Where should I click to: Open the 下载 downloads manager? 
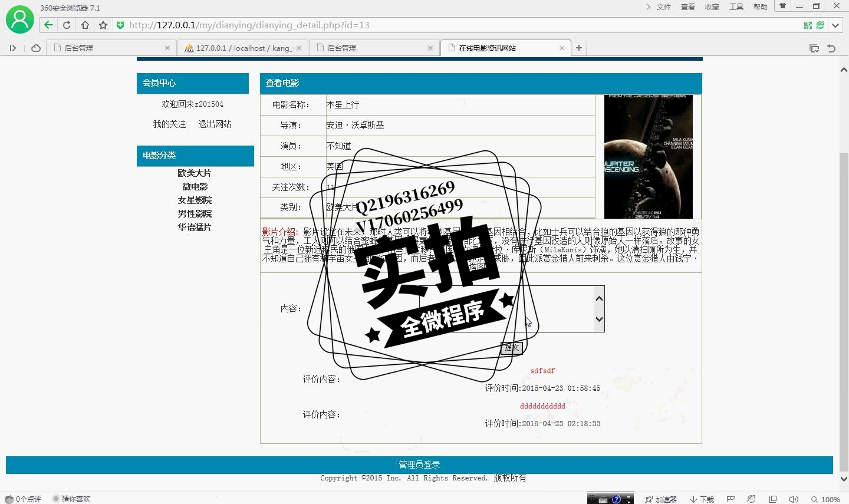702,499
